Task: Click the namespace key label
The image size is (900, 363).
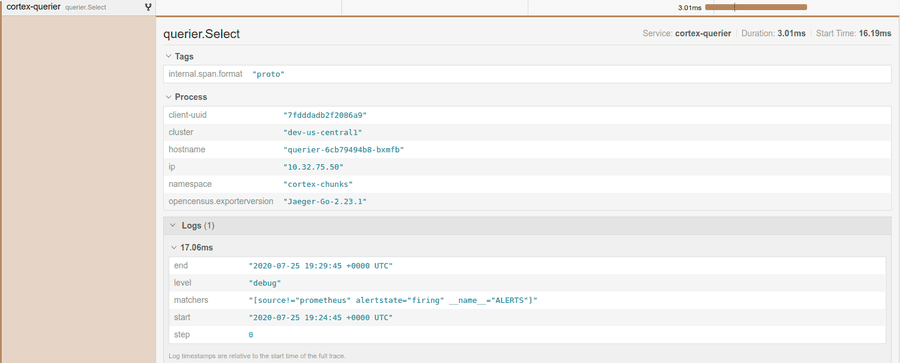Action: point(189,184)
